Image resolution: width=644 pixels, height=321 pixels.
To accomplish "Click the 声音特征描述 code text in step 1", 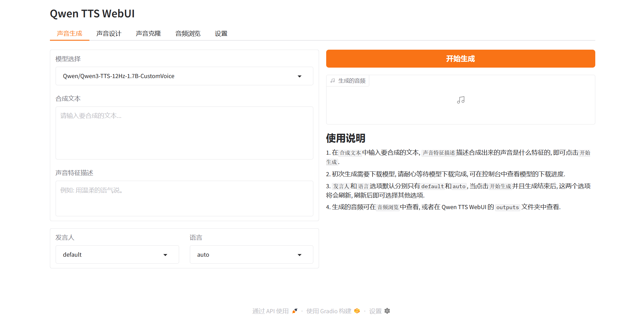I will click(439, 153).
